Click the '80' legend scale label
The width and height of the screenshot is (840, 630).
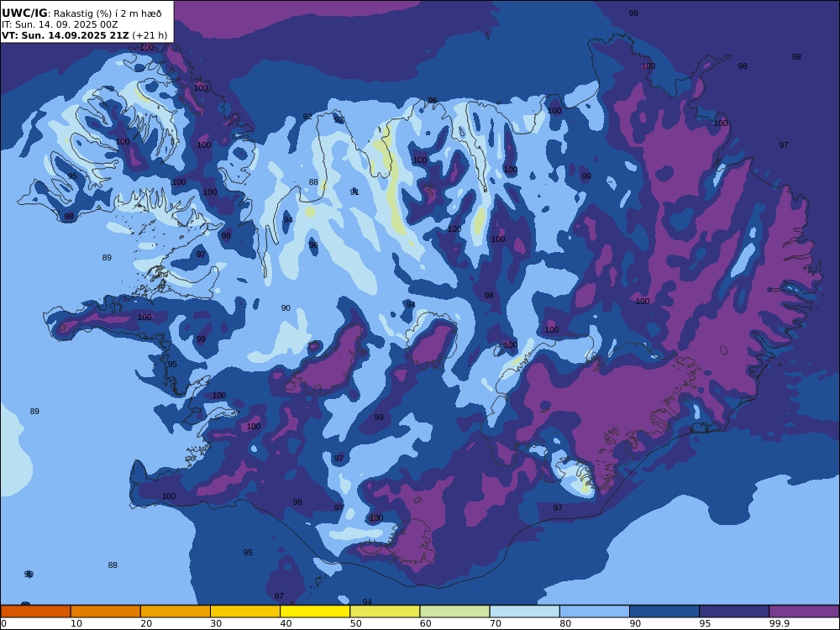[x=565, y=623]
